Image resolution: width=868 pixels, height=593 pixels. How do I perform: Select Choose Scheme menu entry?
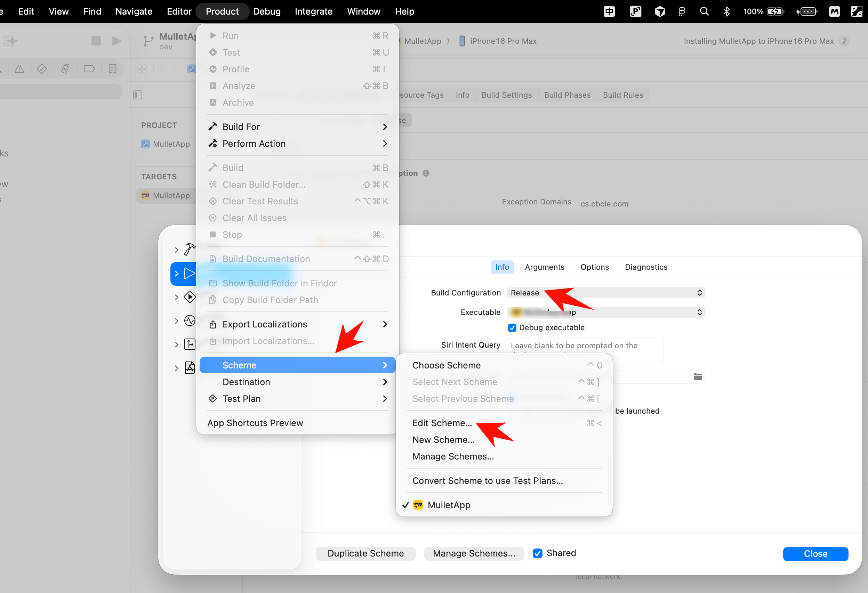pyautogui.click(x=504, y=365)
